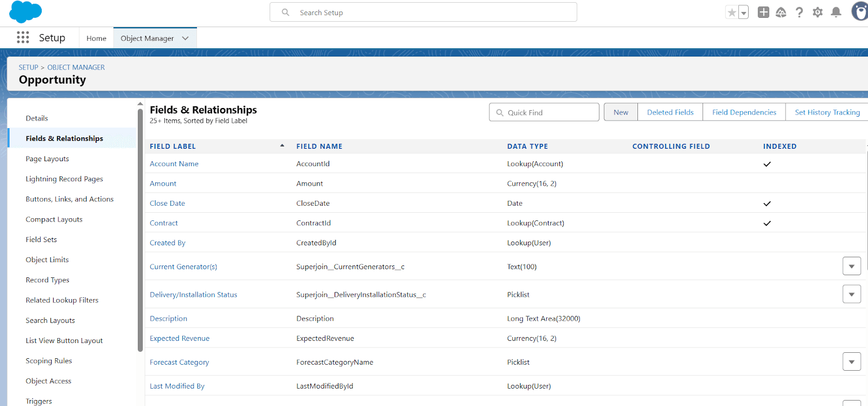Go to SETUP breadcrumb link
The image size is (868, 406).
(28, 67)
